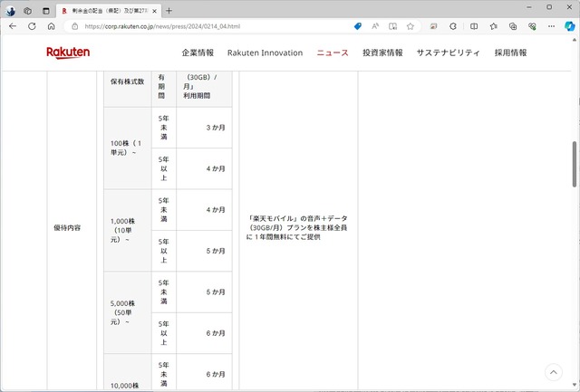Select the 100株（1単元）～ cell
Screen dimensions: 580x392
(128, 148)
